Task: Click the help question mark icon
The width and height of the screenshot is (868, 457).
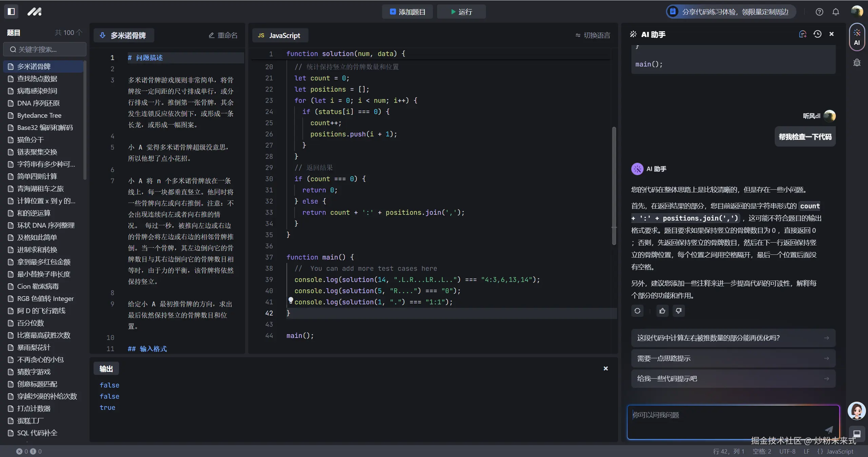Action: 819,12
